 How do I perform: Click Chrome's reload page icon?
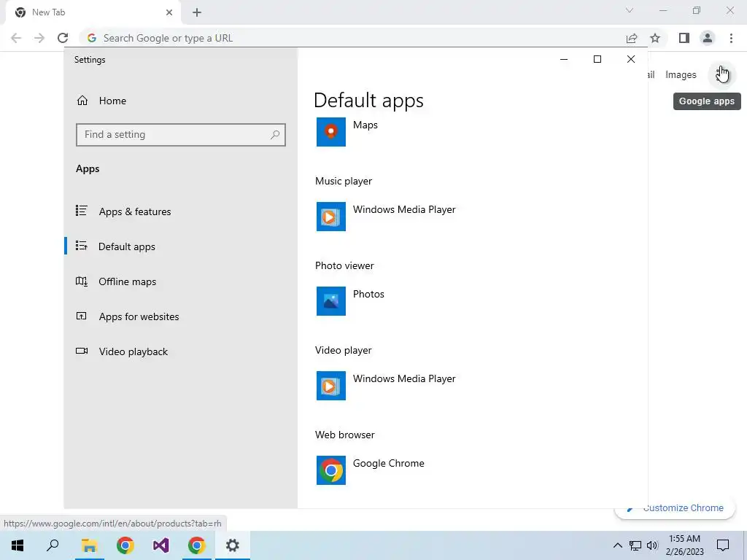tap(63, 38)
